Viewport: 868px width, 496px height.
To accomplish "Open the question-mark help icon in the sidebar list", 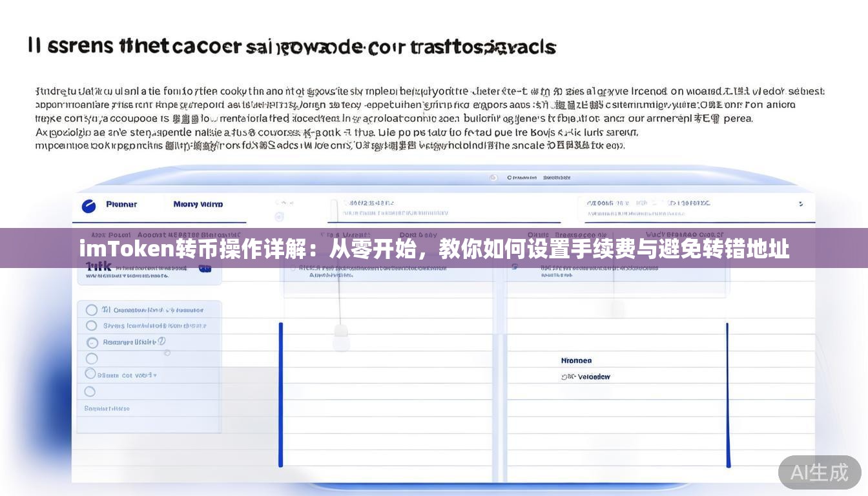I will coord(161,340).
